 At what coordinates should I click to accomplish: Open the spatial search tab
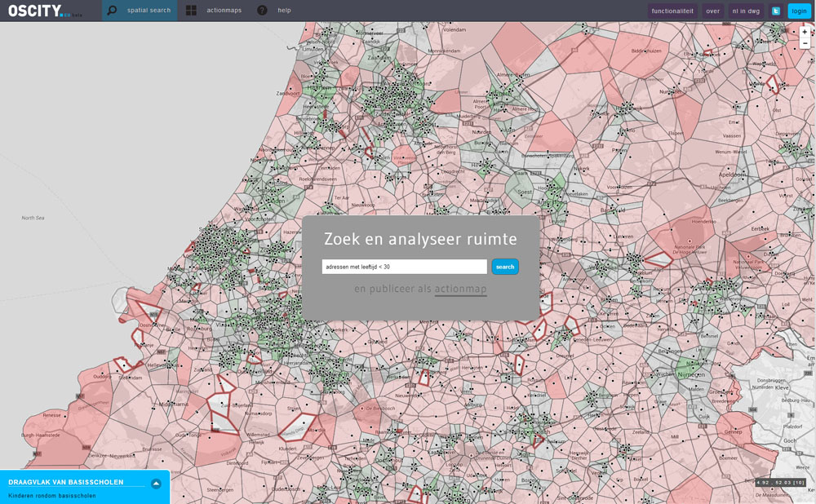point(140,11)
